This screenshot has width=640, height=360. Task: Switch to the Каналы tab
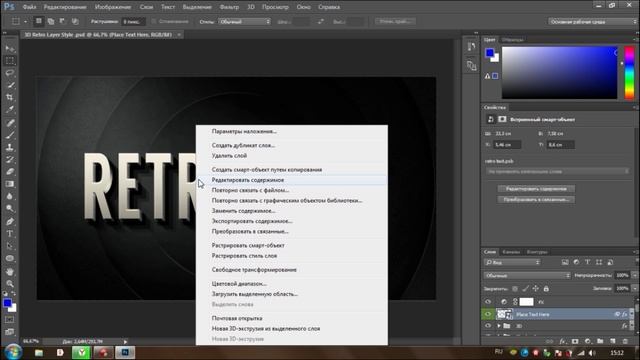click(x=511, y=252)
